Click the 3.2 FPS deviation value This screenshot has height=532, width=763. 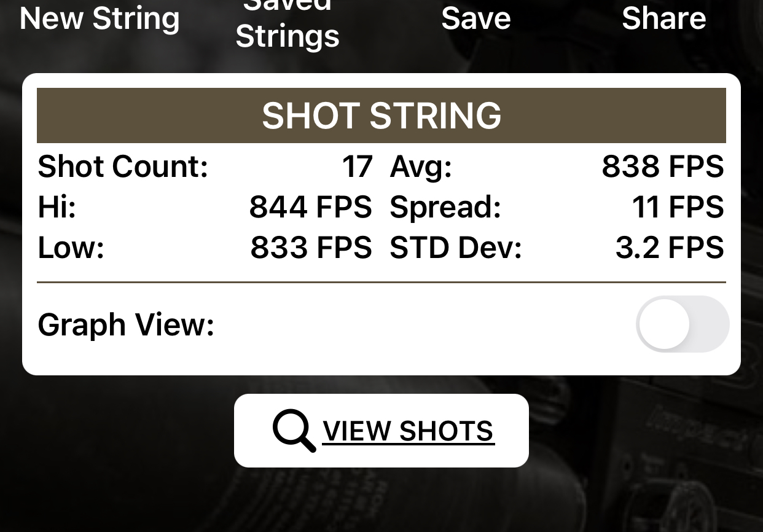[x=670, y=248]
